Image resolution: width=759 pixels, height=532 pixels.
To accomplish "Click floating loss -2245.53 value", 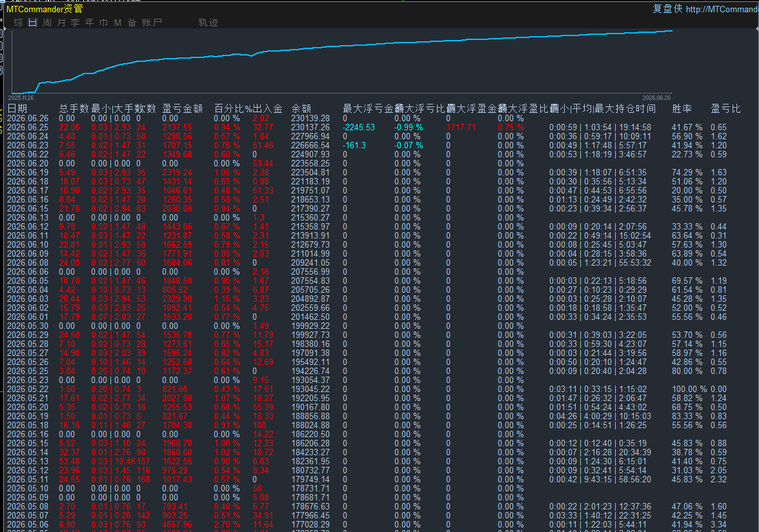I will pos(359,128).
